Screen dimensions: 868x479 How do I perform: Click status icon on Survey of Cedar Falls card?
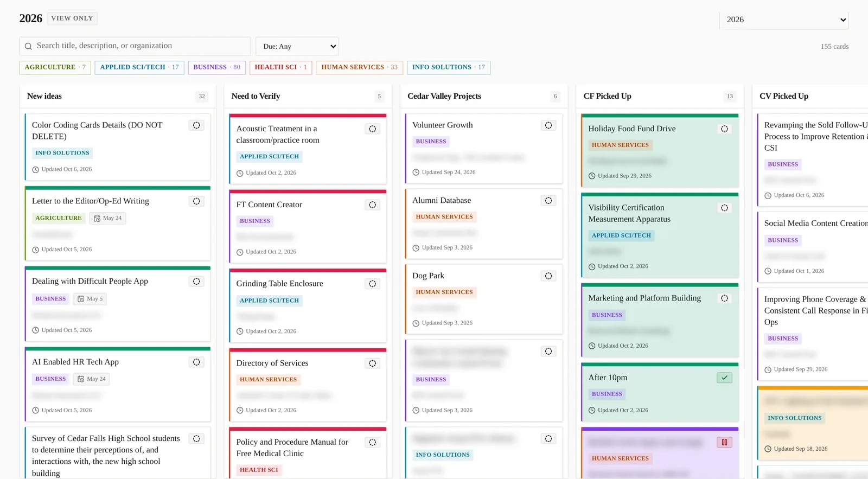pyautogui.click(x=196, y=439)
